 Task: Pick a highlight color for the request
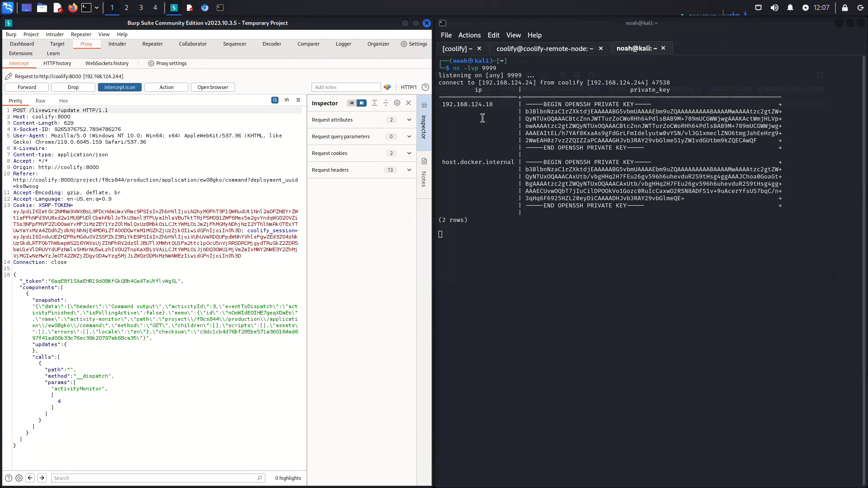[387, 87]
